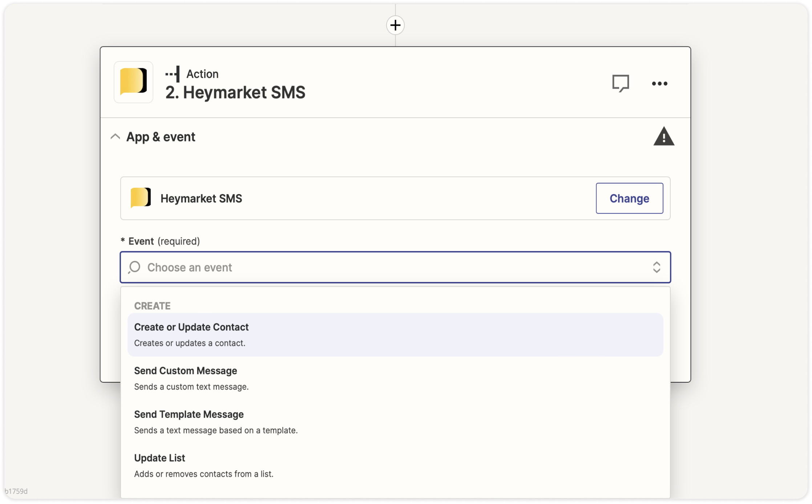The height and width of the screenshot is (504, 812).
Task: Click the Change button
Action: 629,198
